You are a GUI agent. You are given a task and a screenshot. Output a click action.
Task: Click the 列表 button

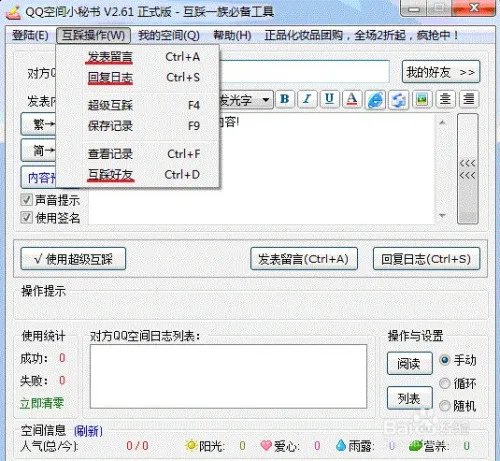pos(410,398)
